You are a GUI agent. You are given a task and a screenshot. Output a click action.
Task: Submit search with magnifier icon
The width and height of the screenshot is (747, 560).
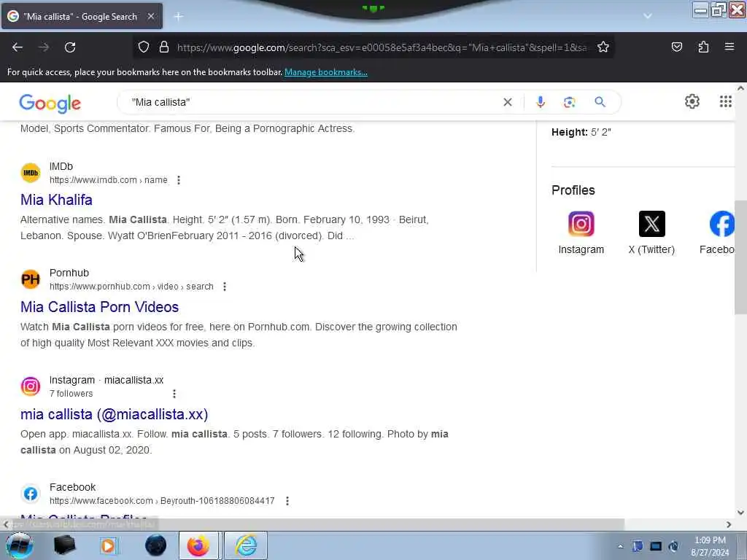coord(600,102)
